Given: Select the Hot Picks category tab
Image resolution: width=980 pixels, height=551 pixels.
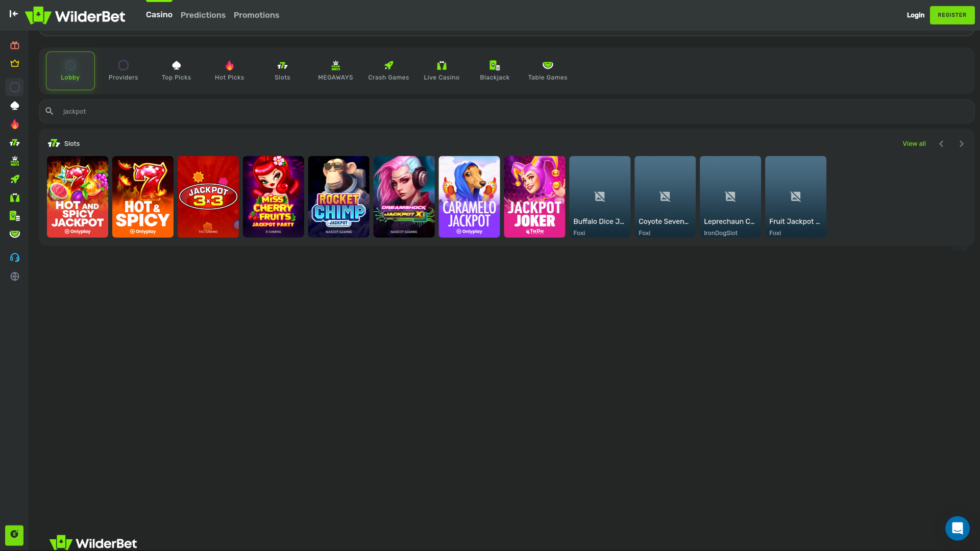Looking at the screenshot, I should pos(230,71).
